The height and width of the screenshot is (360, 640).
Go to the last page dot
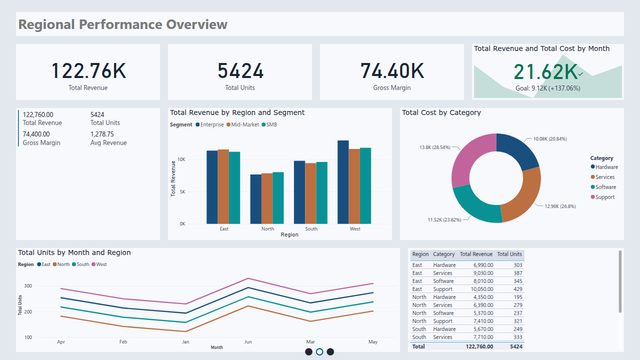click(330, 352)
